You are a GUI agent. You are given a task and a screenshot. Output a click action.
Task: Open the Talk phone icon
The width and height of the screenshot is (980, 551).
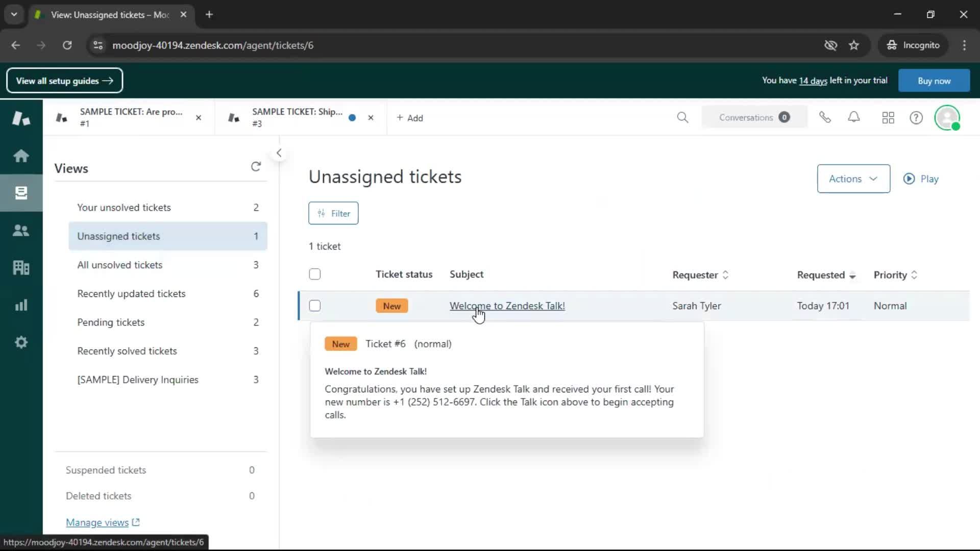pyautogui.click(x=825, y=118)
